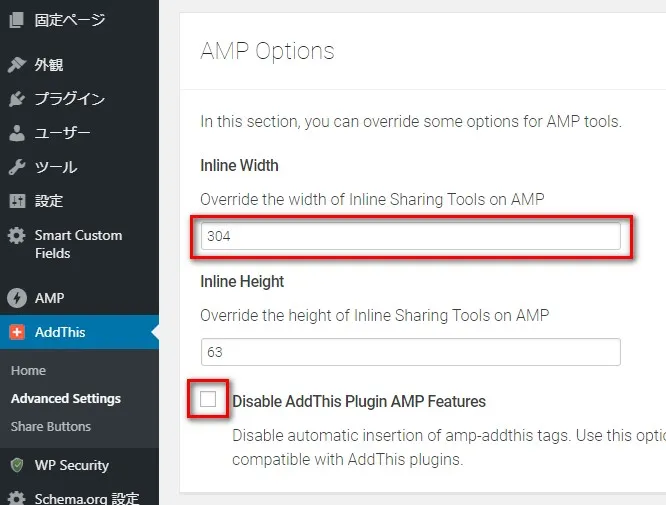Viewport: 666px width, 505px height.
Task: Select the AddThis menu label
Action: [60, 332]
